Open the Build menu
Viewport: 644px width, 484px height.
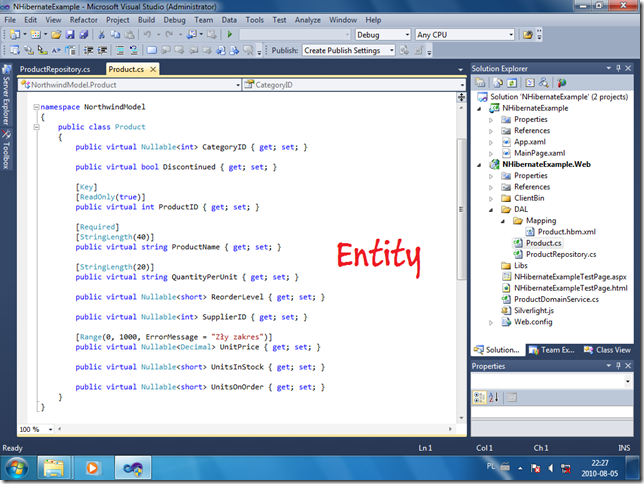tap(146, 20)
